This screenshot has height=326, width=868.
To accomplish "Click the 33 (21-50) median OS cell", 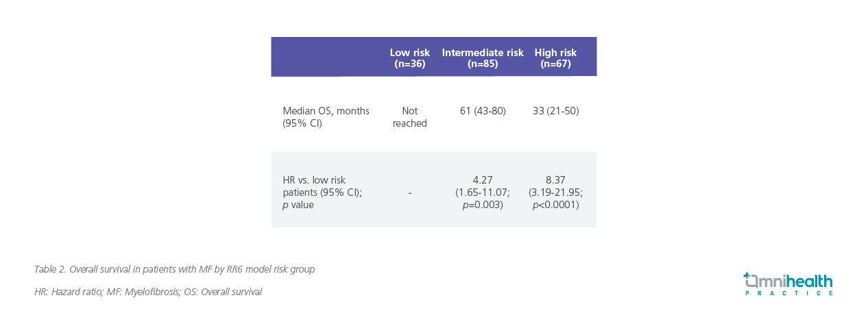I will click(x=555, y=111).
